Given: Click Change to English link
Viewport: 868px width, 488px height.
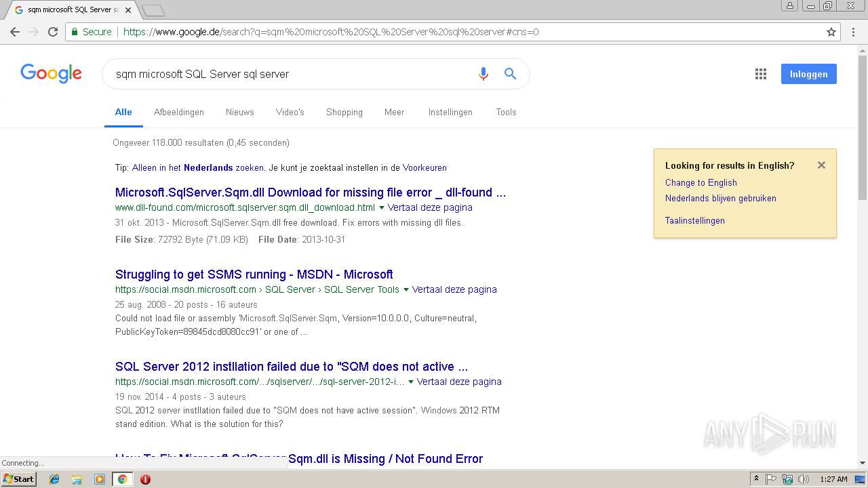Looking at the screenshot, I should pos(701,183).
